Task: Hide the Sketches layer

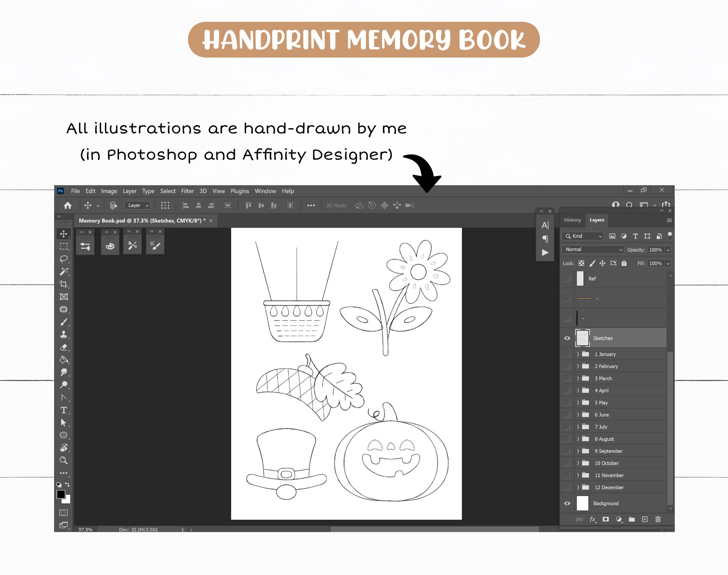Action: point(567,338)
